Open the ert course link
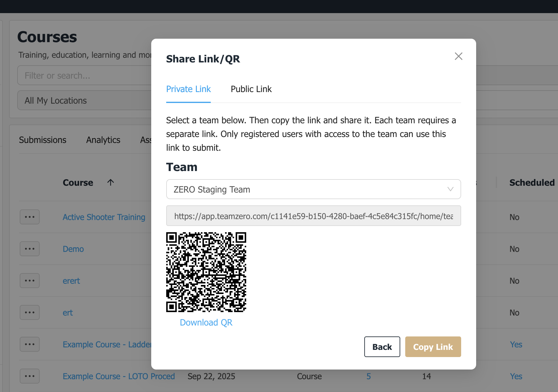This screenshot has width=558, height=392. coord(68,313)
